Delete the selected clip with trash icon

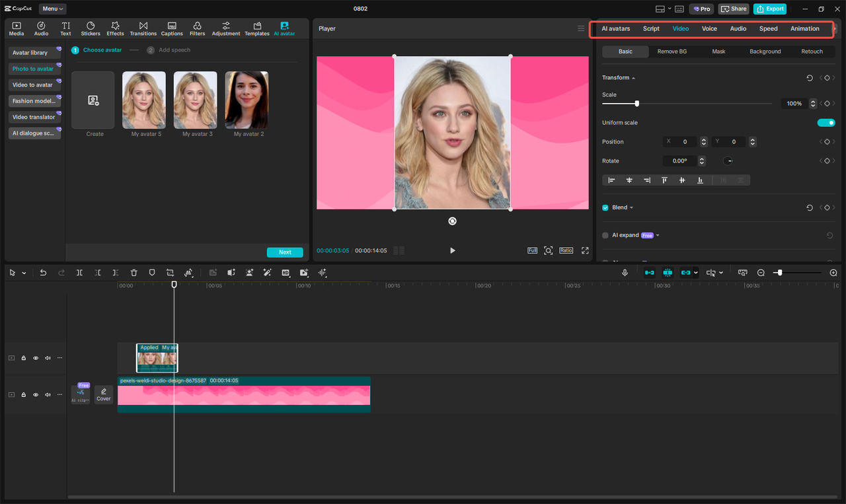(134, 273)
